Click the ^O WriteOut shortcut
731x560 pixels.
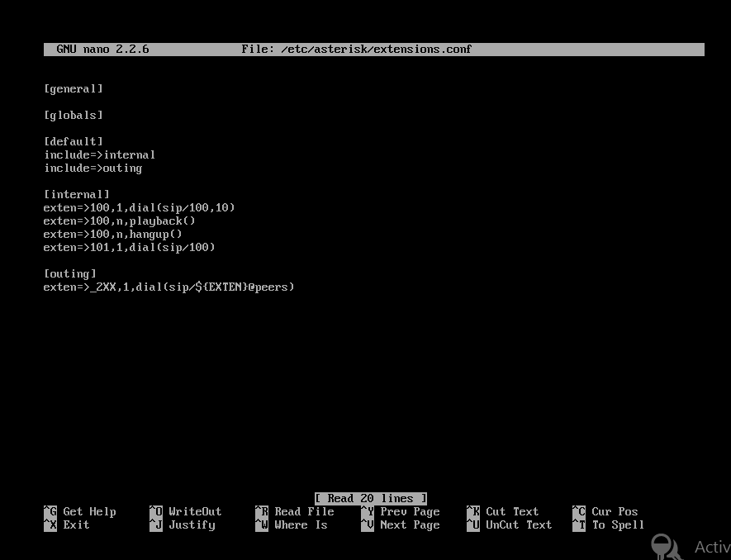(186, 511)
